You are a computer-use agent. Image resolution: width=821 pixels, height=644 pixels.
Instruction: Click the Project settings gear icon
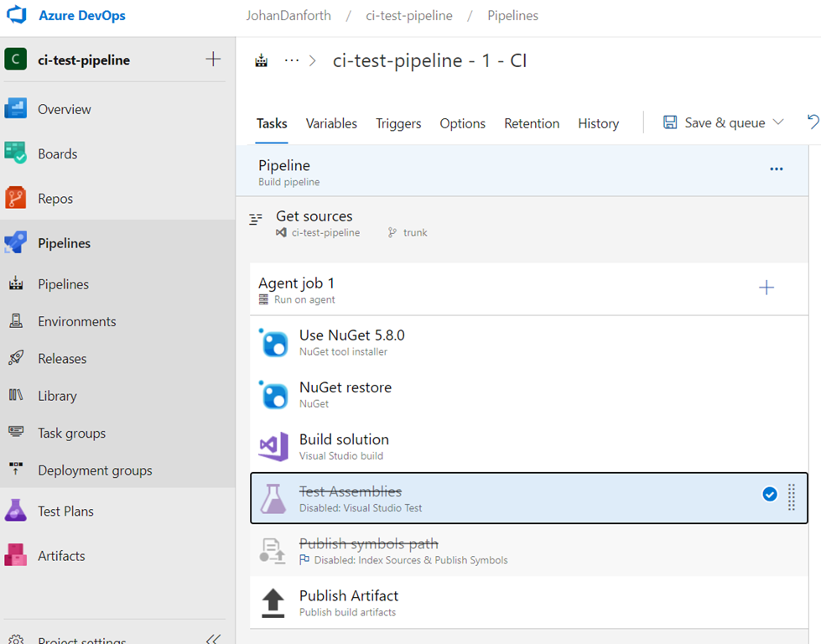pyautogui.click(x=16, y=639)
